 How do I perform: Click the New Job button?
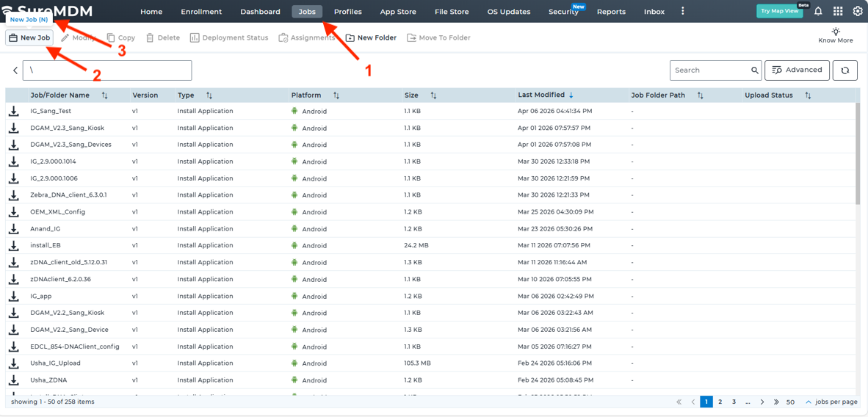click(x=29, y=37)
